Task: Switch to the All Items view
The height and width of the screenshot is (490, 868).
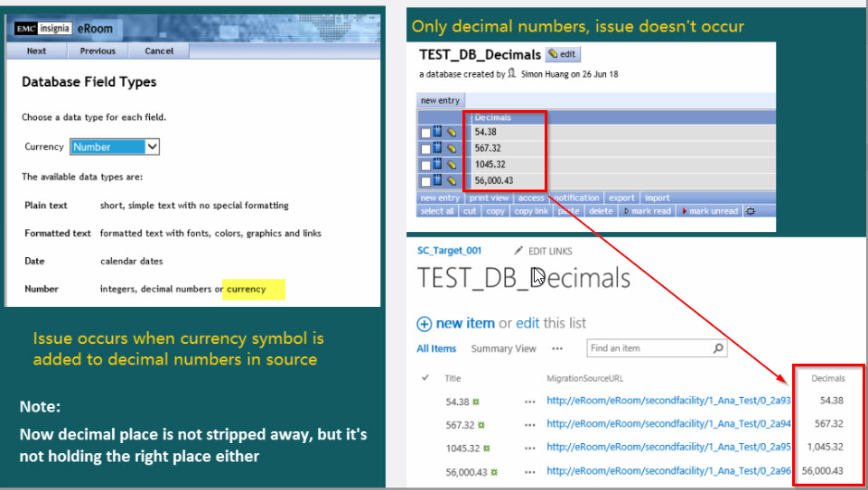Action: pyautogui.click(x=436, y=348)
